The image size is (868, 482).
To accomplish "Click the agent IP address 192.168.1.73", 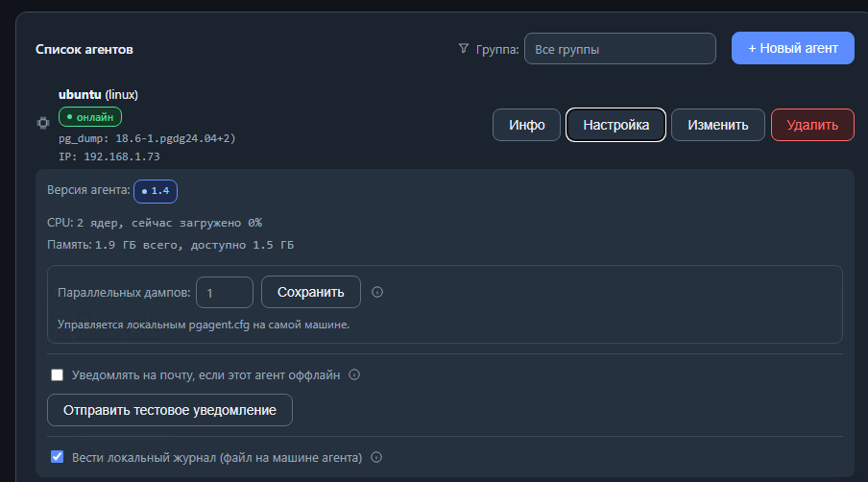I will [122, 157].
